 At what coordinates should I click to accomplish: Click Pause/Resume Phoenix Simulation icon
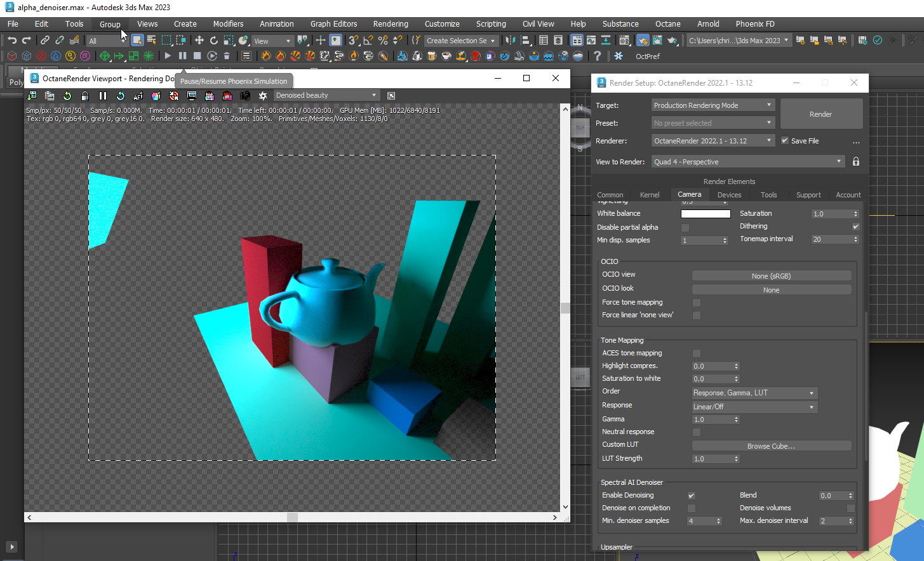[183, 56]
